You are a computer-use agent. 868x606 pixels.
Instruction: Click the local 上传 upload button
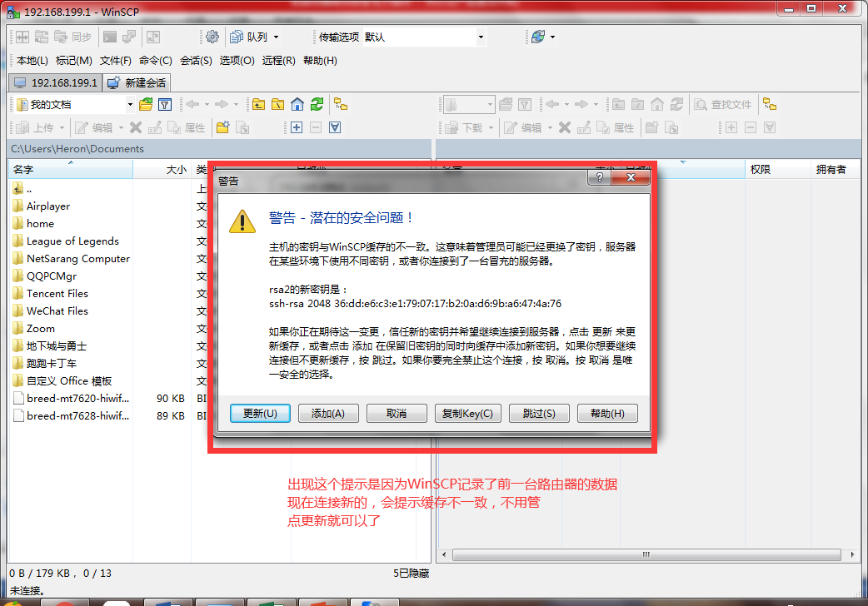(x=35, y=128)
